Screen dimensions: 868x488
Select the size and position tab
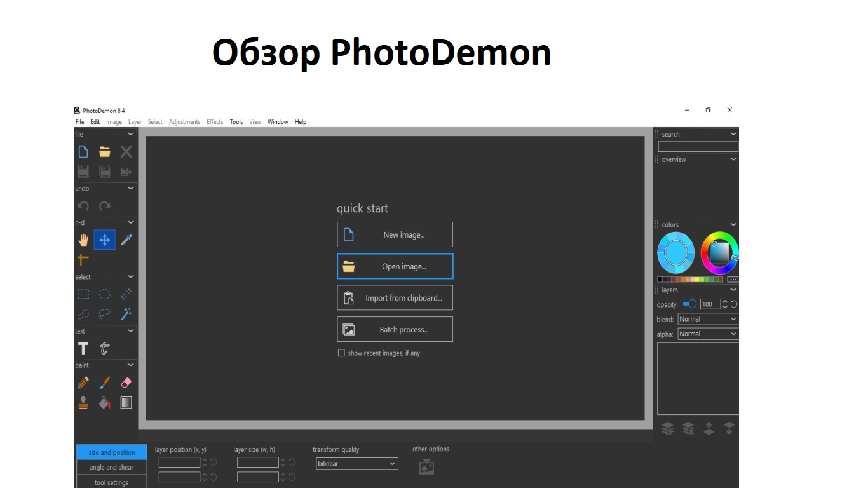[112, 452]
